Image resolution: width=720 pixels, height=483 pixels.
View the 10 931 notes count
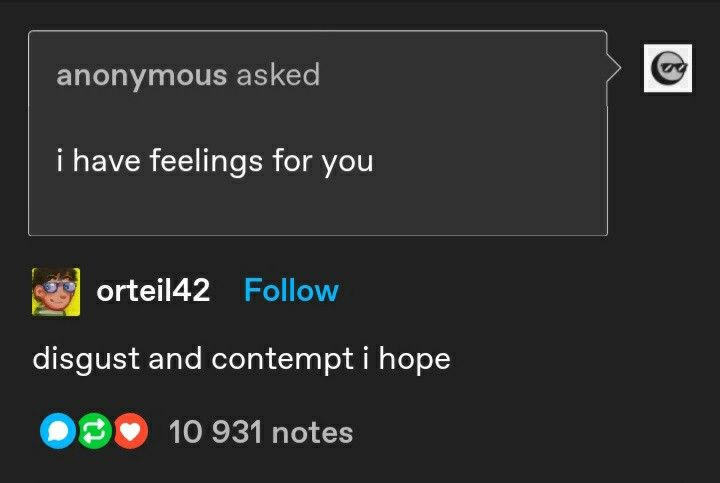coord(261,432)
